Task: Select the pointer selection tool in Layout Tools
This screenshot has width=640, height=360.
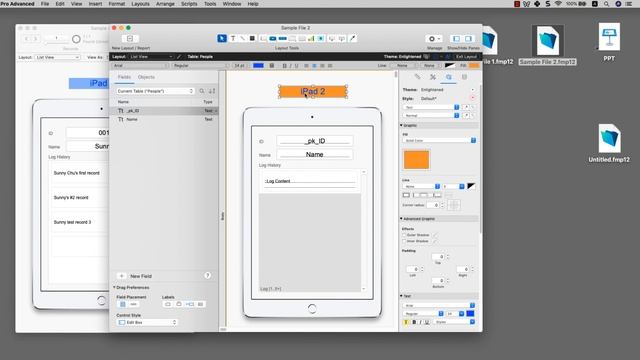Action: click(x=222, y=38)
